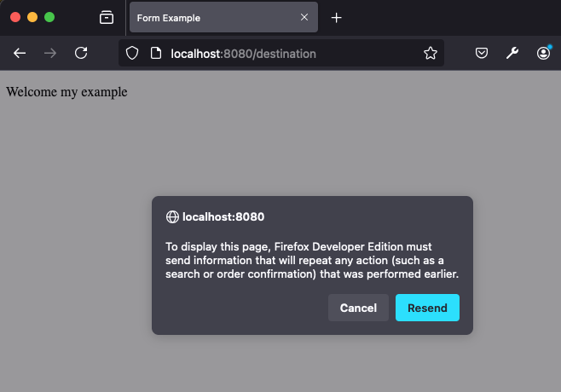Click Resend to resubmit the form
This screenshot has width=561, height=392.
(427, 308)
